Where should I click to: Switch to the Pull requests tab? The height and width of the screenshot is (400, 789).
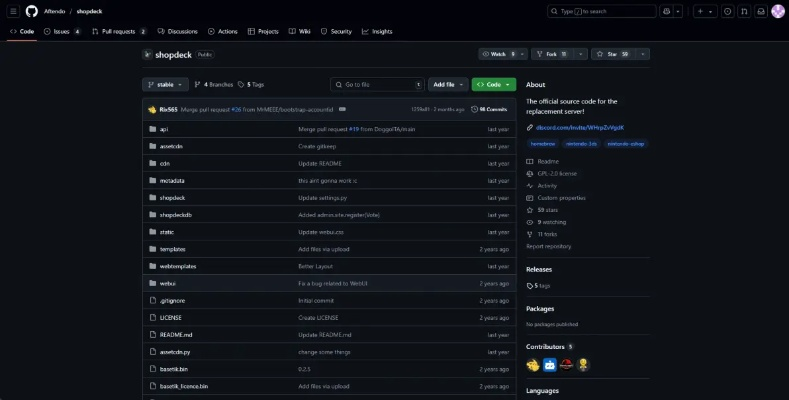pyautogui.click(x=118, y=31)
